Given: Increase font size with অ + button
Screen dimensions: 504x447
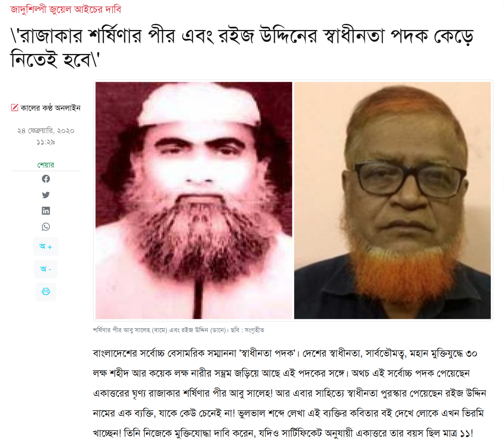Looking at the screenshot, I should pyautogui.click(x=46, y=247).
